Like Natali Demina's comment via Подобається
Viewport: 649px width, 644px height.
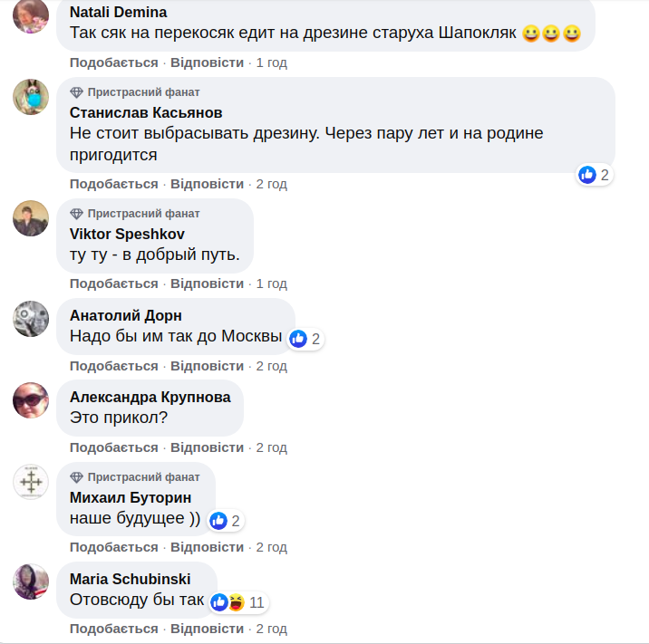[x=113, y=62]
